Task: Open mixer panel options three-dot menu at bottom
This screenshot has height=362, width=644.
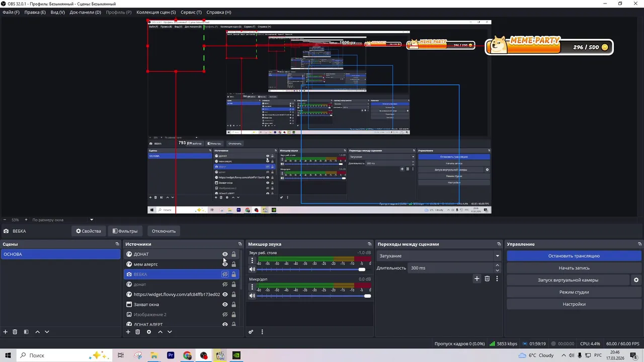Action: tap(262, 332)
